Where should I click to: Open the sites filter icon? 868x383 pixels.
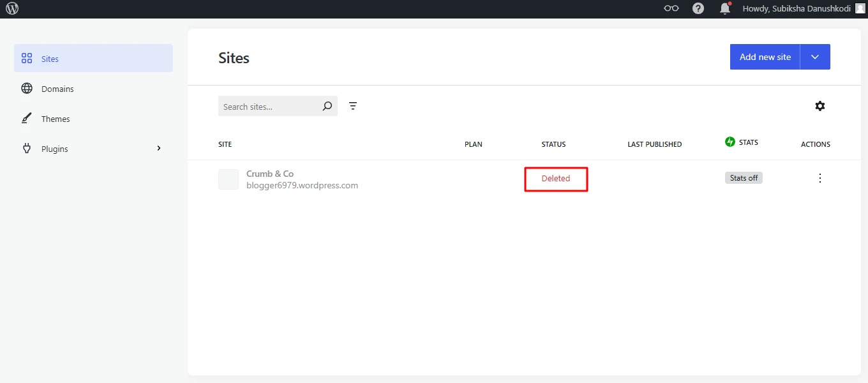pos(353,106)
